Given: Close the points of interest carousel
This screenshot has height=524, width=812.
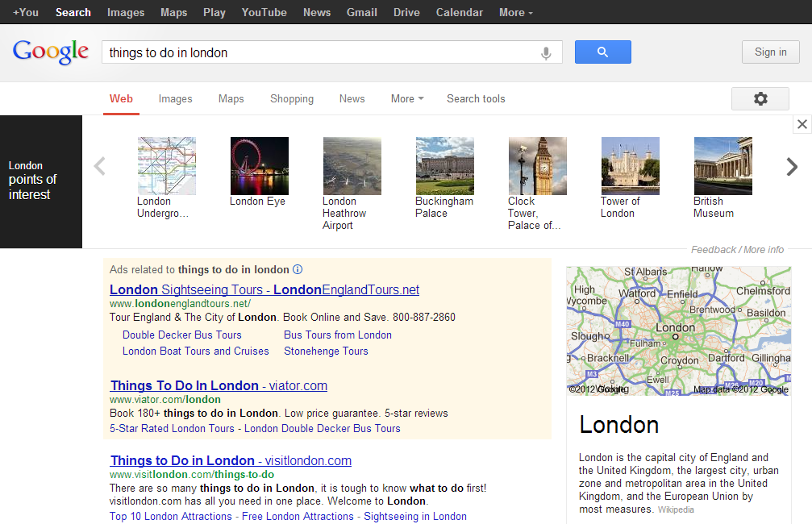Looking at the screenshot, I should click(x=802, y=124).
